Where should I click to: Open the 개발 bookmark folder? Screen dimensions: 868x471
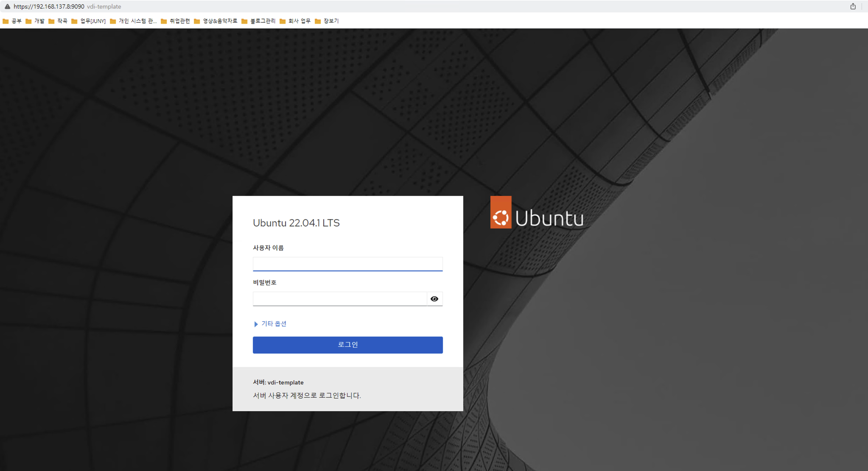coord(35,21)
